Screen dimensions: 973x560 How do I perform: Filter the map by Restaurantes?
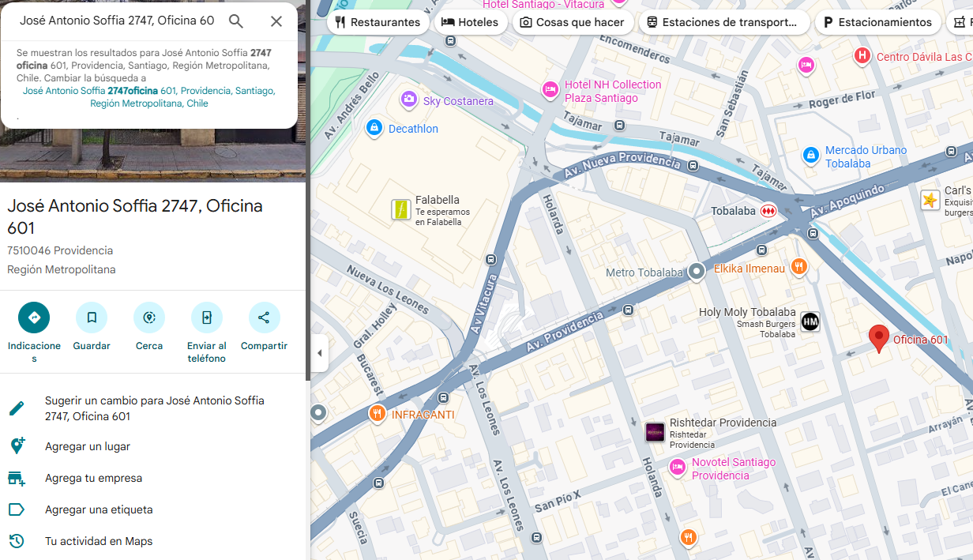tap(378, 22)
